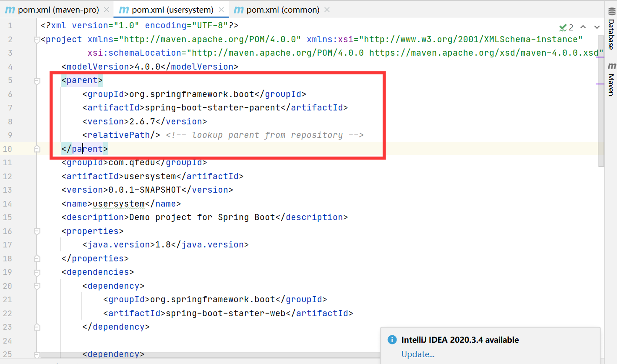The image size is (617, 364).
Task: Toggle fold marker at closing dependency line 23
Action: click(37, 327)
